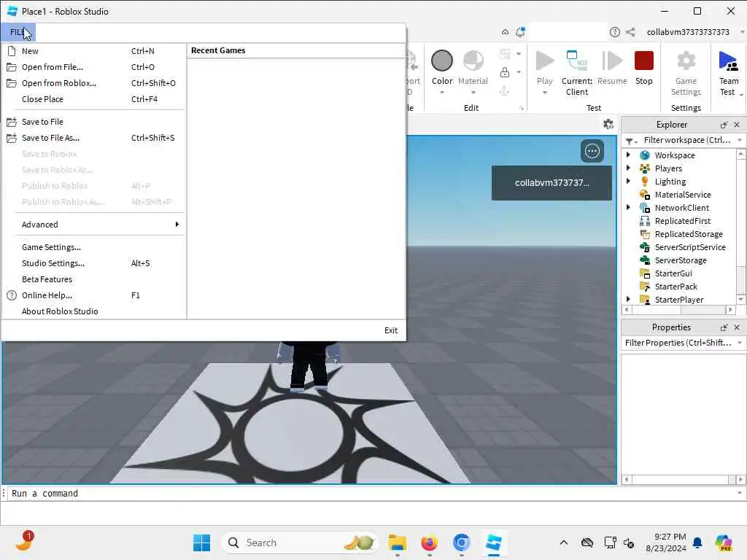Select MaterialService in Explorer

[683, 194]
